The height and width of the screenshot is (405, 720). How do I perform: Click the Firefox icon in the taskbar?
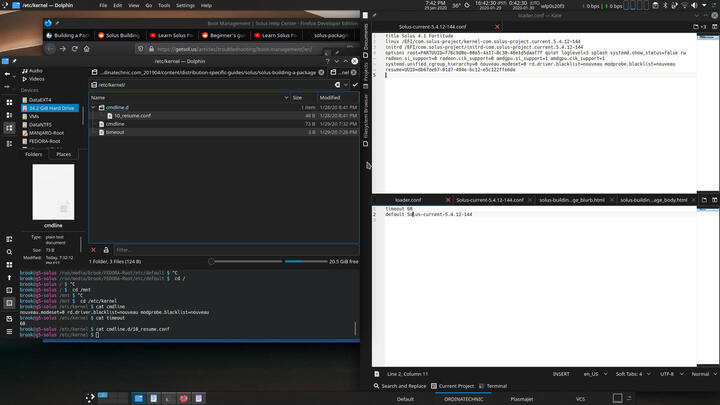tap(184, 398)
